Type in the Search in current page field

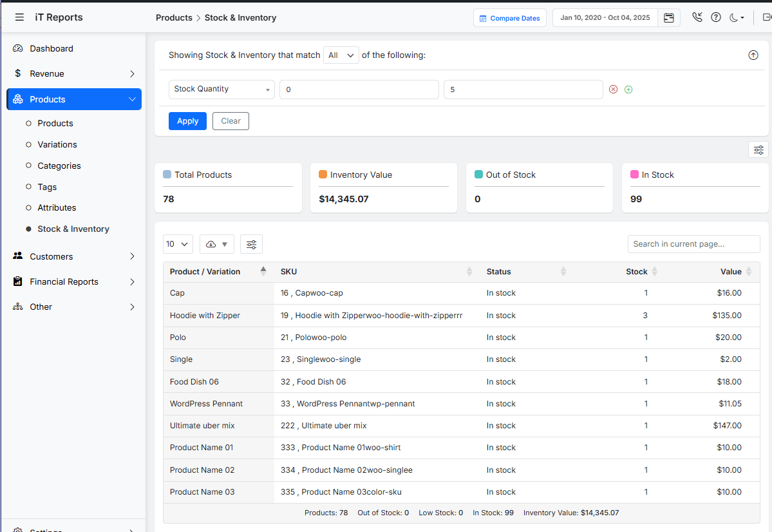click(693, 244)
